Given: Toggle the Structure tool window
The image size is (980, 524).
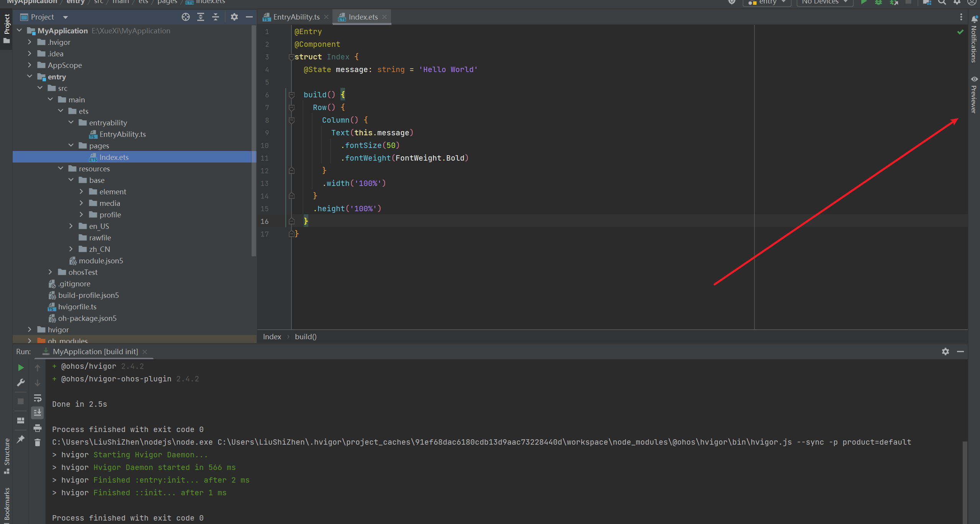Looking at the screenshot, I should tap(7, 456).
